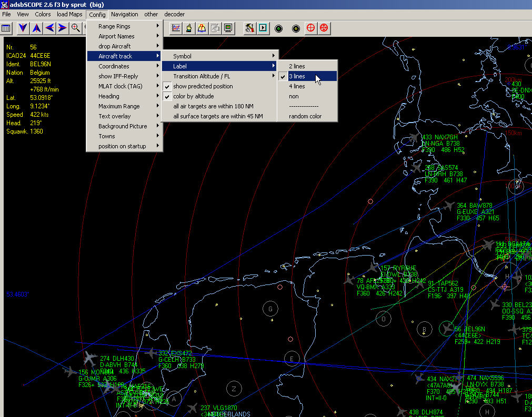This screenshot has height=417, width=532.
Task: Select the checked '3 lines' label option
Action: click(307, 76)
